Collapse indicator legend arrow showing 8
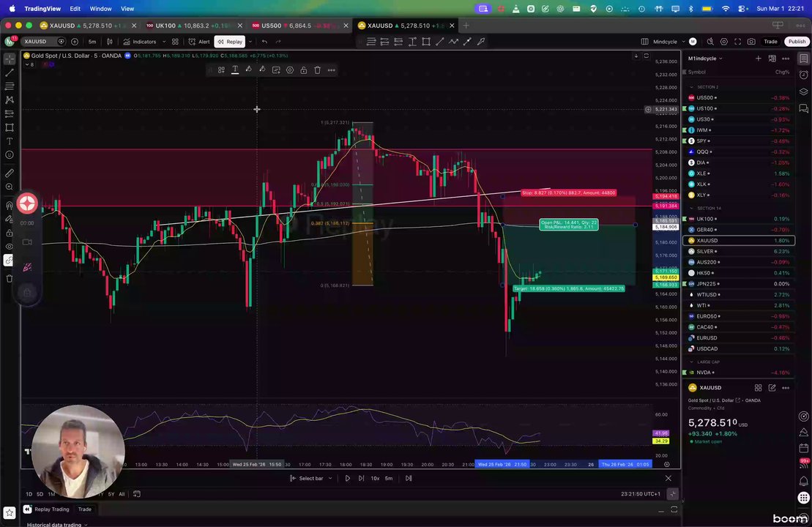This screenshot has height=527, width=812. 30,64
